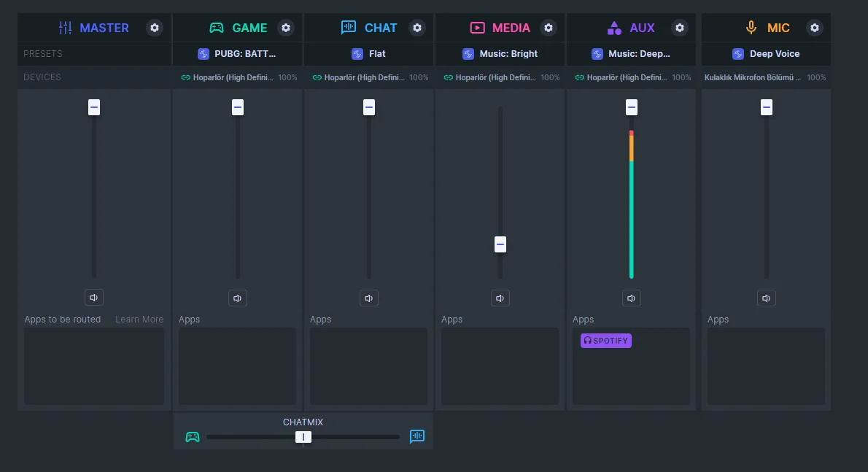The image size is (868, 472).
Task: Open the MIC channel settings gear
Action: 814,28
